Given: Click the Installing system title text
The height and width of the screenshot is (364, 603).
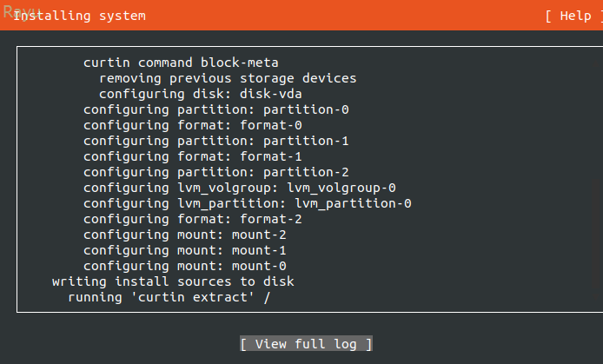Looking at the screenshot, I should 80,16.
